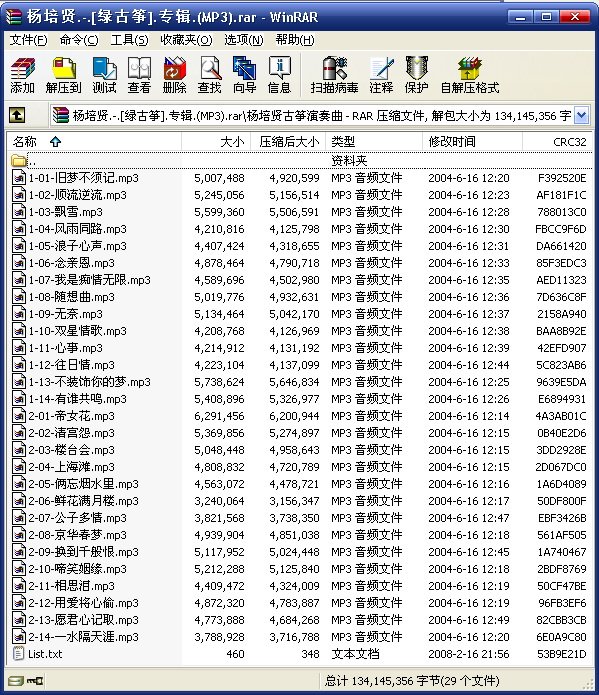Sort by 类型 column header

[374, 141]
